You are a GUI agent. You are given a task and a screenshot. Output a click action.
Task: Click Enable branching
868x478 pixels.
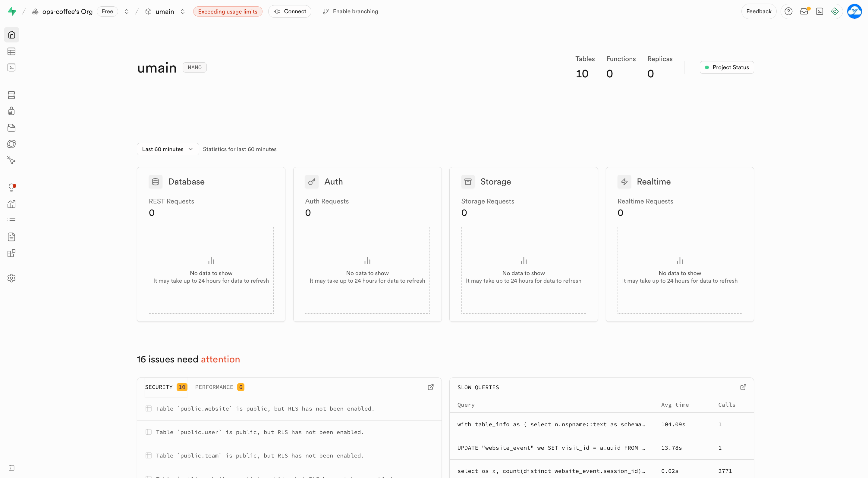coord(351,11)
